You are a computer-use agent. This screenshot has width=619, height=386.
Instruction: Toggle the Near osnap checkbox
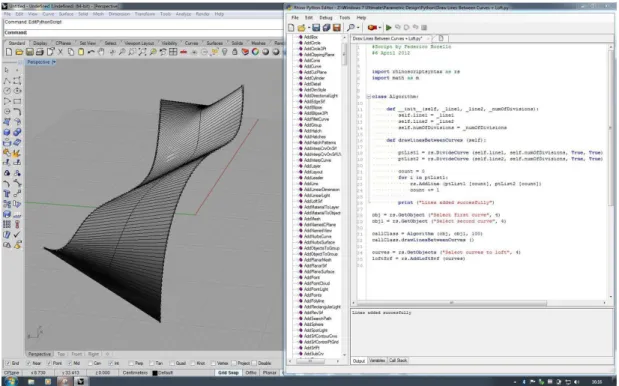28,363
